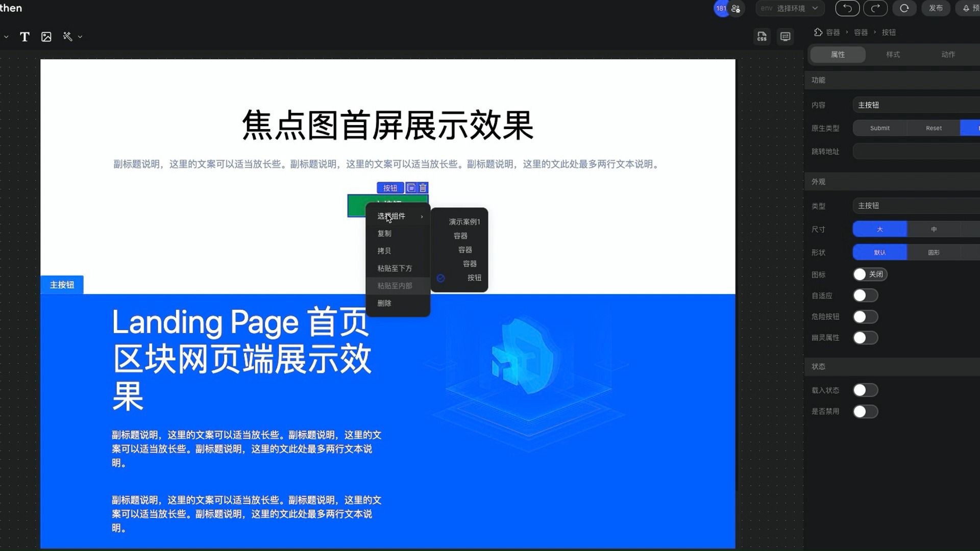This screenshot has height=551, width=980.
Task: Enable the 自适应 toggle
Action: point(865,295)
